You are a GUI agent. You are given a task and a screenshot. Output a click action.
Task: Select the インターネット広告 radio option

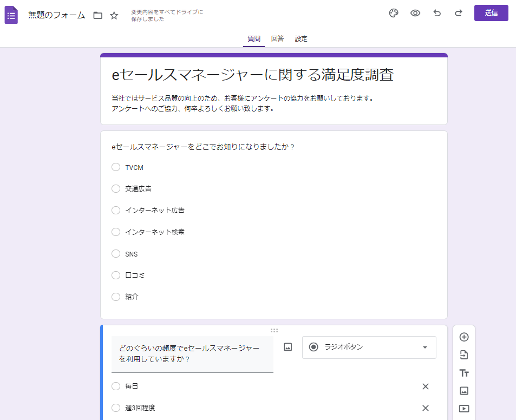pyautogui.click(x=116, y=210)
